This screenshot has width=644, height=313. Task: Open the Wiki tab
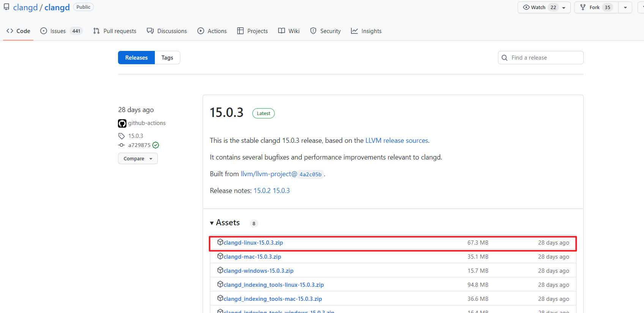click(x=289, y=31)
